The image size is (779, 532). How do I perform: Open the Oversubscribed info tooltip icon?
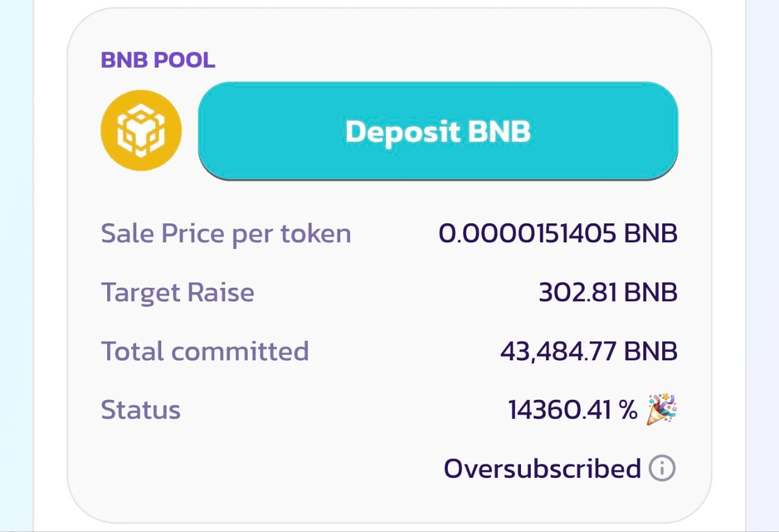[x=662, y=468]
